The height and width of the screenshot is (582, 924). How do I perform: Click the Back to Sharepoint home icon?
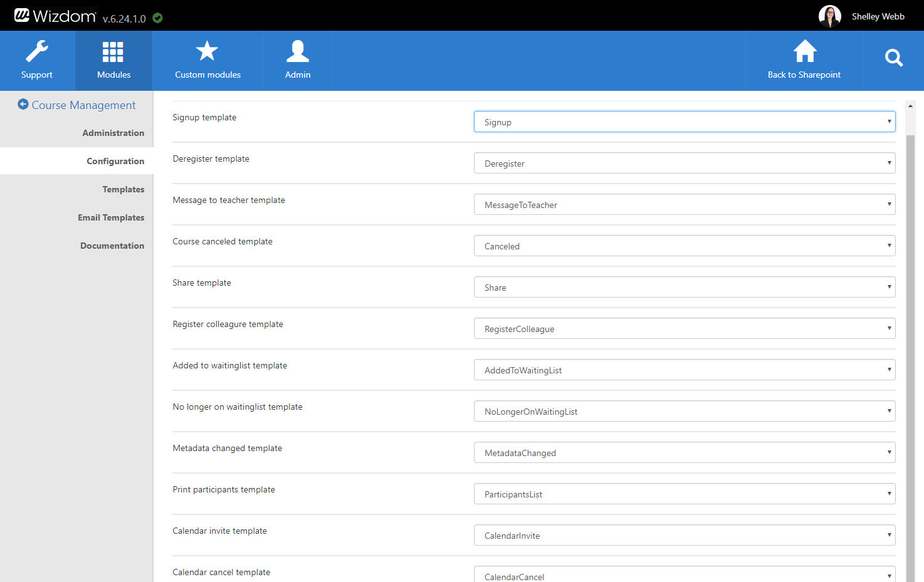pos(805,51)
